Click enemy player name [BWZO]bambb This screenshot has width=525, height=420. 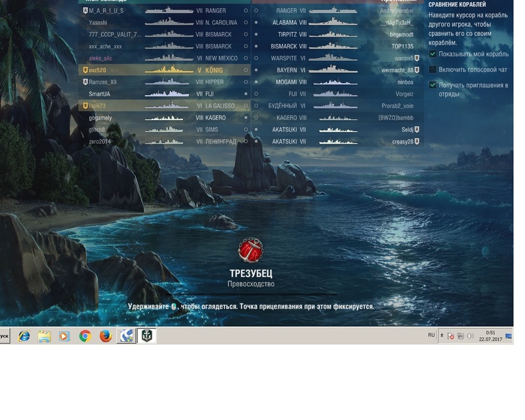pos(396,117)
